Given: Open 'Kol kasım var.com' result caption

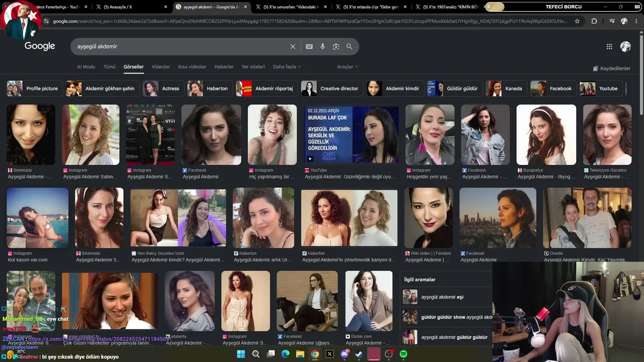Looking at the screenshot, I should pyautogui.click(x=28, y=260).
